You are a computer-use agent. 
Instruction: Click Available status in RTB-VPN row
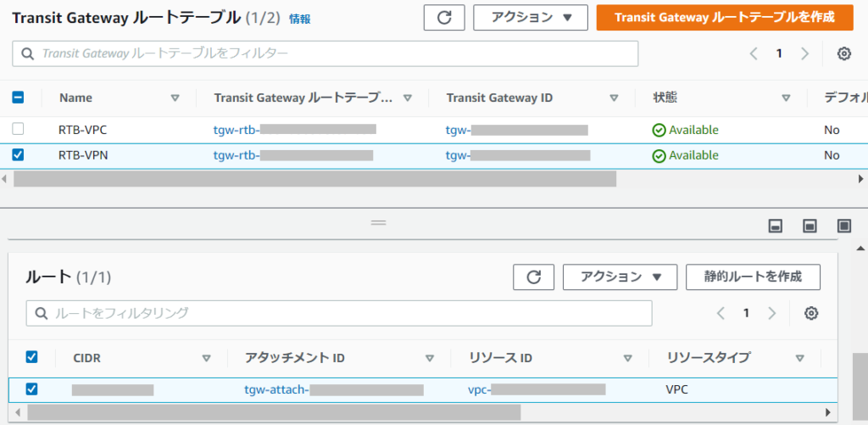685,155
